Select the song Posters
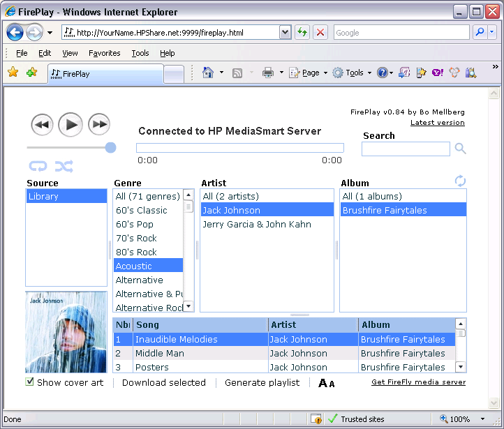 (284, 367)
